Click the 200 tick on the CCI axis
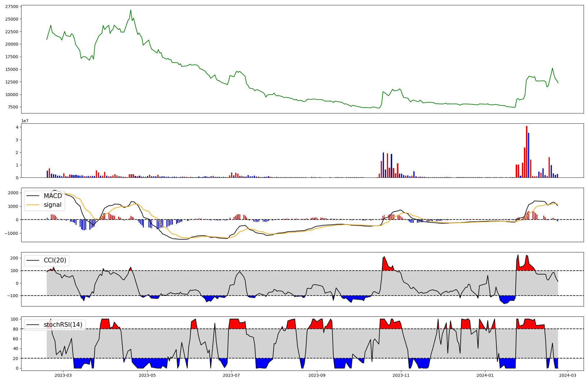 14,258
